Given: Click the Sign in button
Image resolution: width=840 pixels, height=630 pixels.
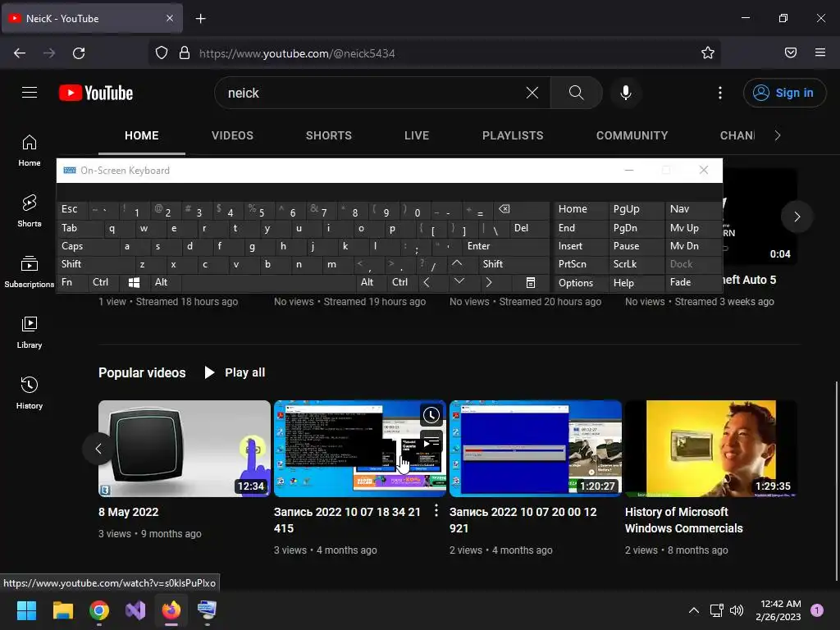Looking at the screenshot, I should point(785,93).
